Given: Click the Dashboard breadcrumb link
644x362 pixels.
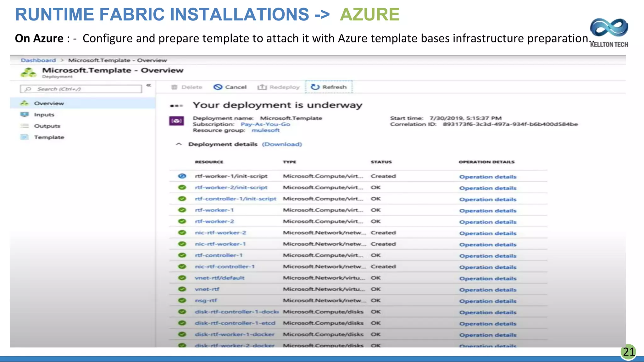Looking at the screenshot, I should (x=38, y=60).
